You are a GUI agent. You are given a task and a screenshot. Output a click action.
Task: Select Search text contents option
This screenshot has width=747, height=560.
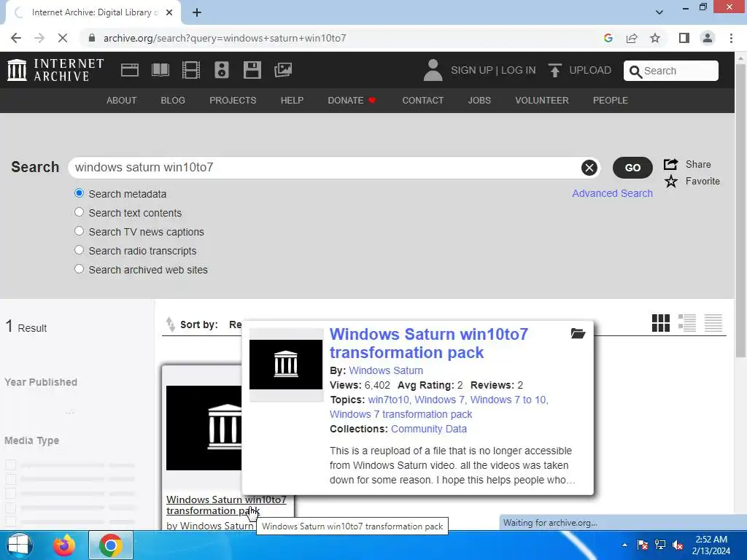coord(79,212)
